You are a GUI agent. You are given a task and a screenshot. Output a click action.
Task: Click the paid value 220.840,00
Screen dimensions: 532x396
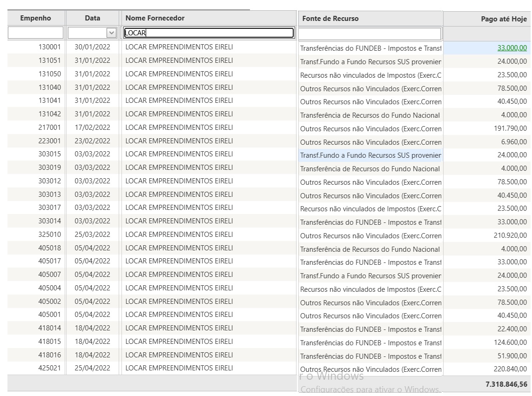(510, 370)
